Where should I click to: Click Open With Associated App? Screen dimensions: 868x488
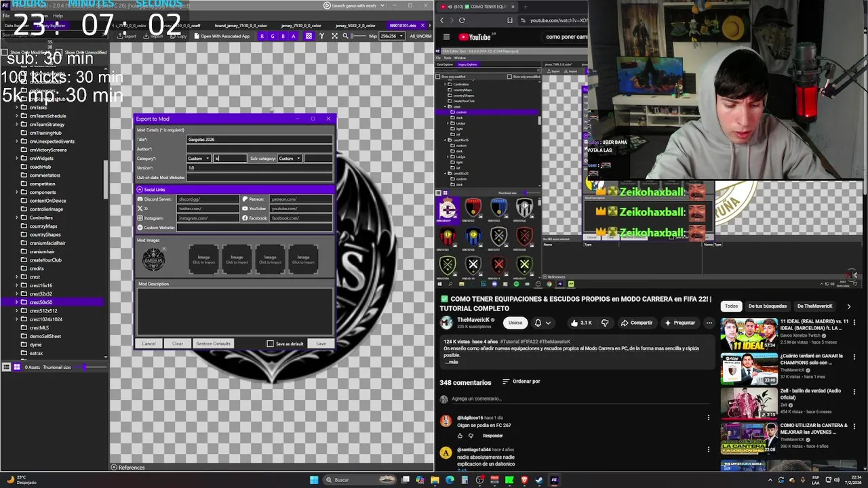coord(222,36)
